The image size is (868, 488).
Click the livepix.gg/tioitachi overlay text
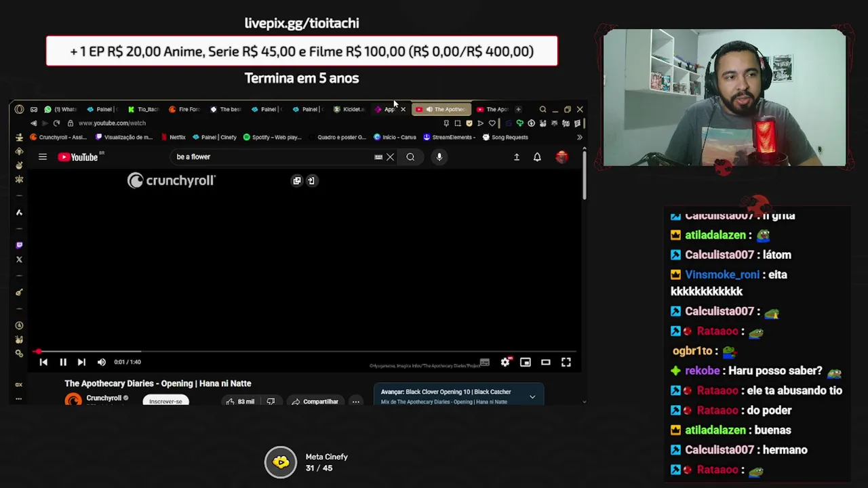(x=302, y=23)
